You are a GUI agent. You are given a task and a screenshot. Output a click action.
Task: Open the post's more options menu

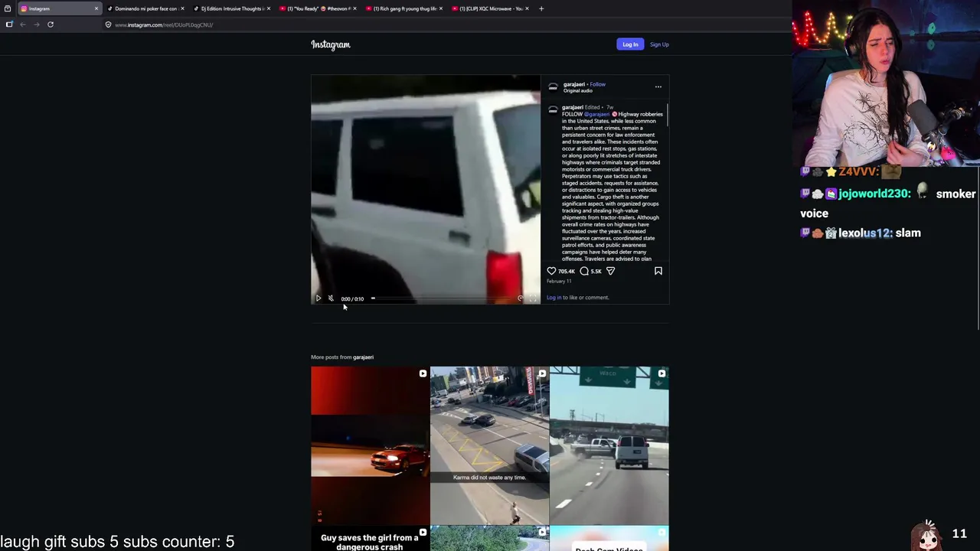point(658,86)
